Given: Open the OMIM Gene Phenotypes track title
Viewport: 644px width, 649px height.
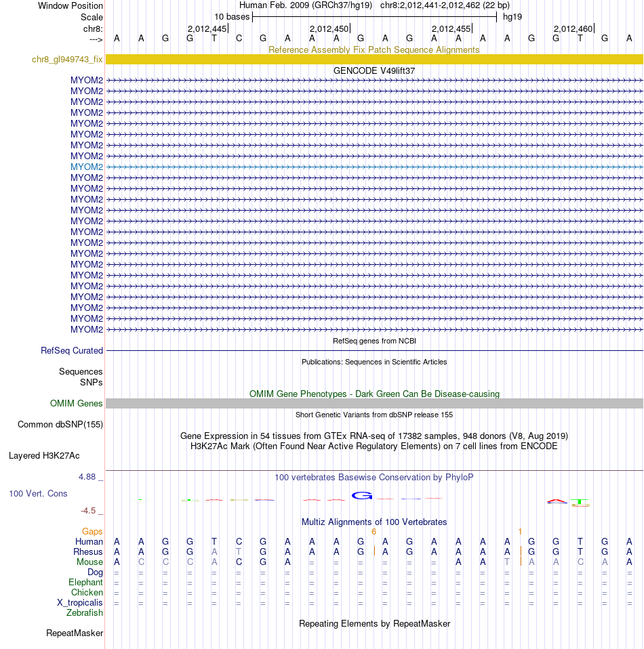Looking at the screenshot, I should 374,394.
